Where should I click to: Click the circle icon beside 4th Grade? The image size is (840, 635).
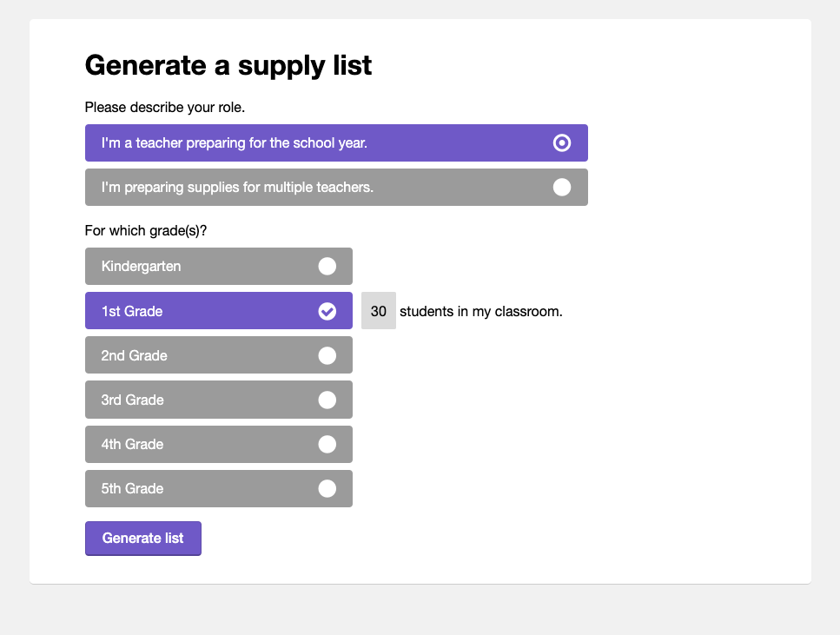(x=327, y=444)
